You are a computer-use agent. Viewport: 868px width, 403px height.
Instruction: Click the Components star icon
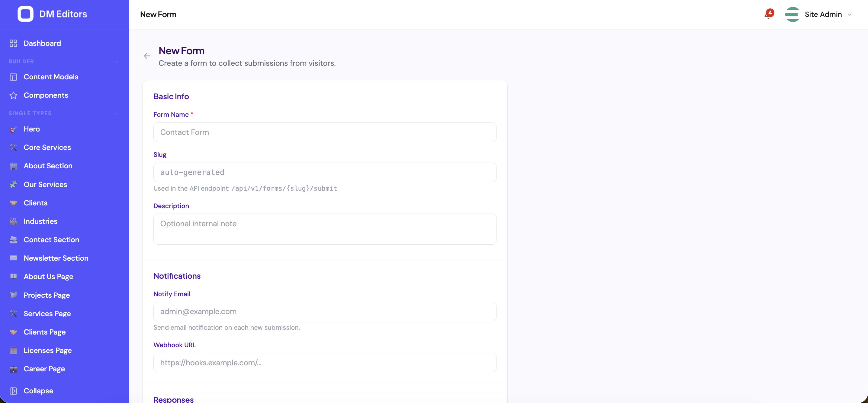(x=13, y=95)
